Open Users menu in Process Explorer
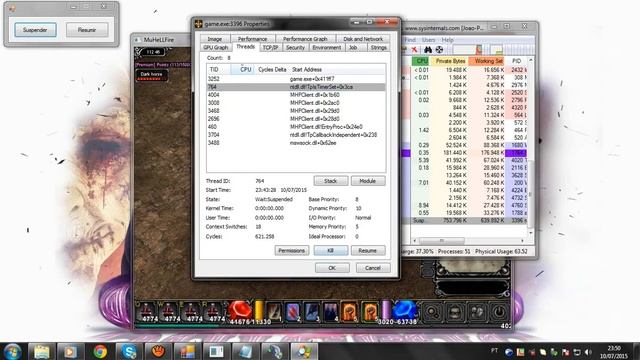Viewport: 640px width, 360px height. tap(428, 40)
